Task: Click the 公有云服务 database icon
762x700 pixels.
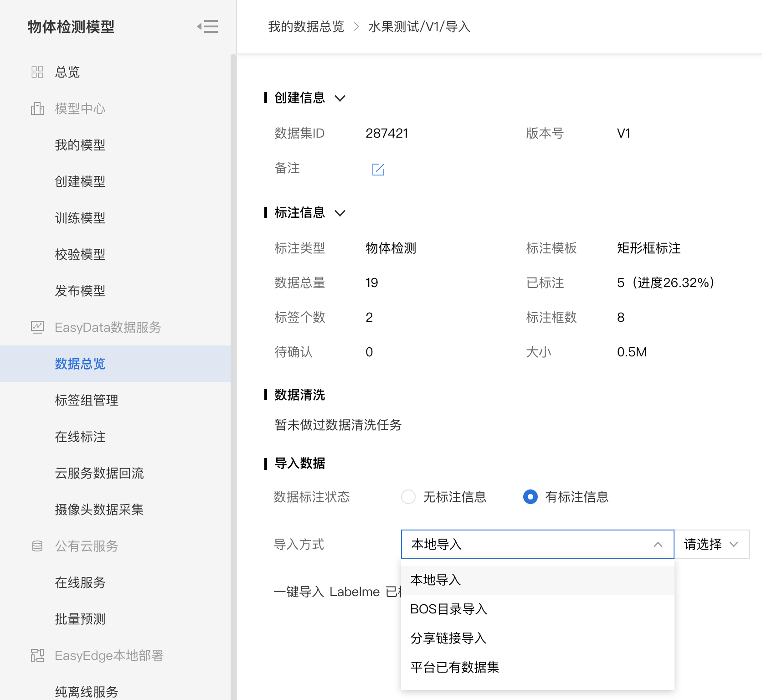Action: pos(37,546)
